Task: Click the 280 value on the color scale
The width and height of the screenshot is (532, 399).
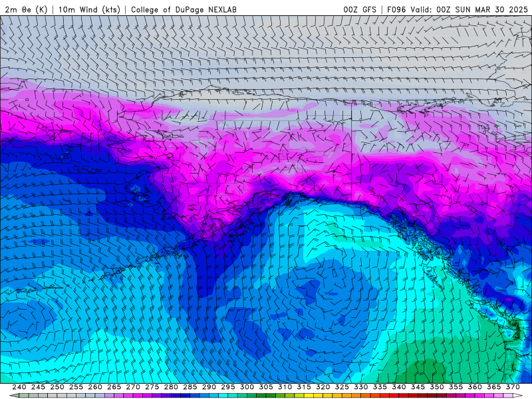Action: [171, 387]
